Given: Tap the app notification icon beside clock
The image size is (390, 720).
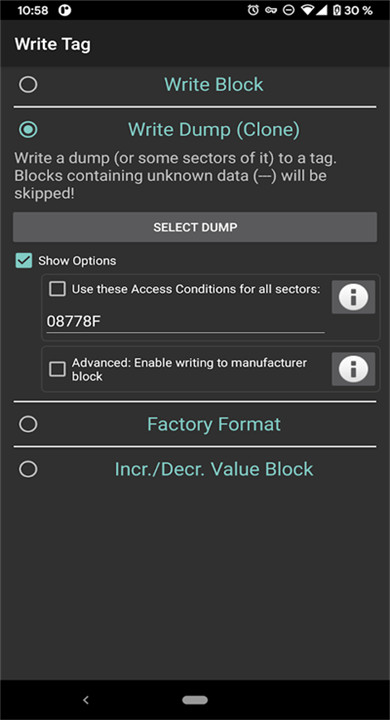Looking at the screenshot, I should 65,10.
